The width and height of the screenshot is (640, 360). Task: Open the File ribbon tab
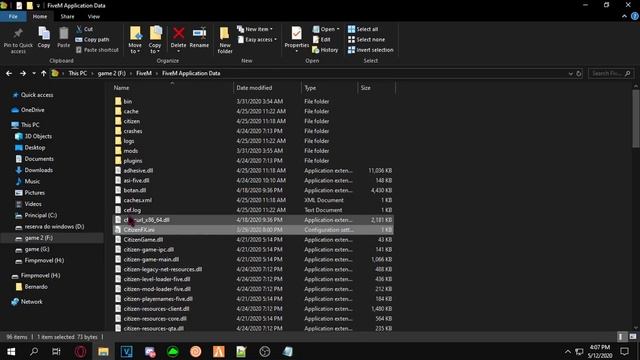[13, 16]
